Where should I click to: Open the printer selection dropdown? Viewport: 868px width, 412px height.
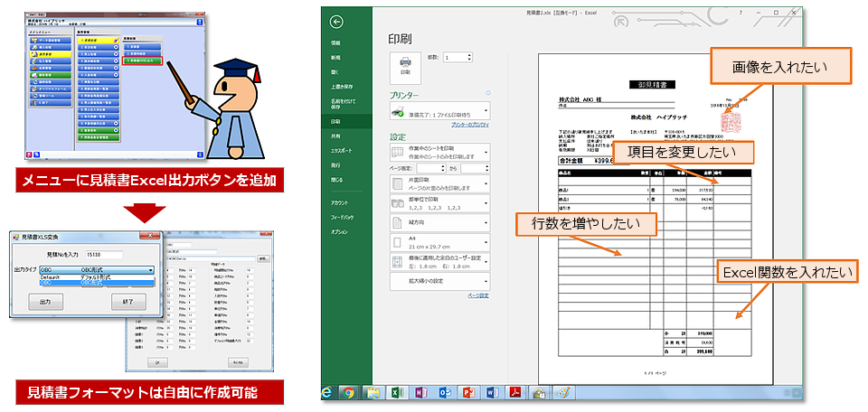pos(440,110)
